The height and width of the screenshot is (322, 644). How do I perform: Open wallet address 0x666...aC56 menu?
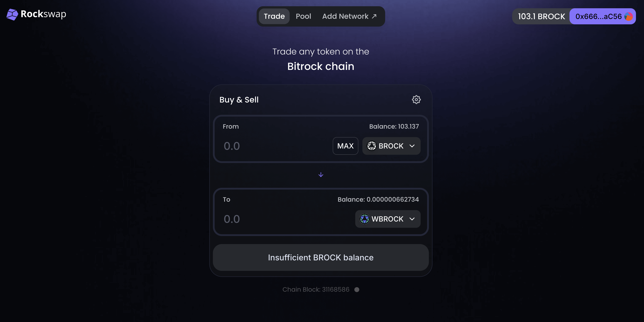point(598,17)
